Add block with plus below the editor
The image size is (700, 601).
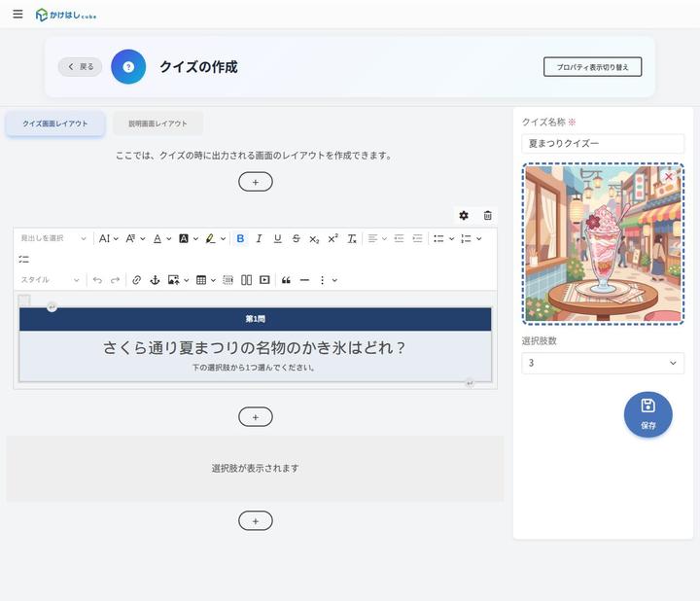tap(256, 416)
